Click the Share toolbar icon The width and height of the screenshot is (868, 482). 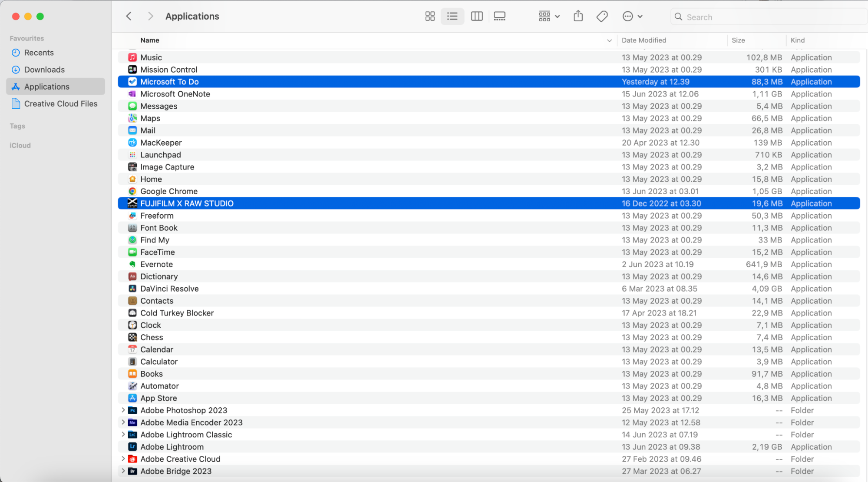(x=578, y=17)
